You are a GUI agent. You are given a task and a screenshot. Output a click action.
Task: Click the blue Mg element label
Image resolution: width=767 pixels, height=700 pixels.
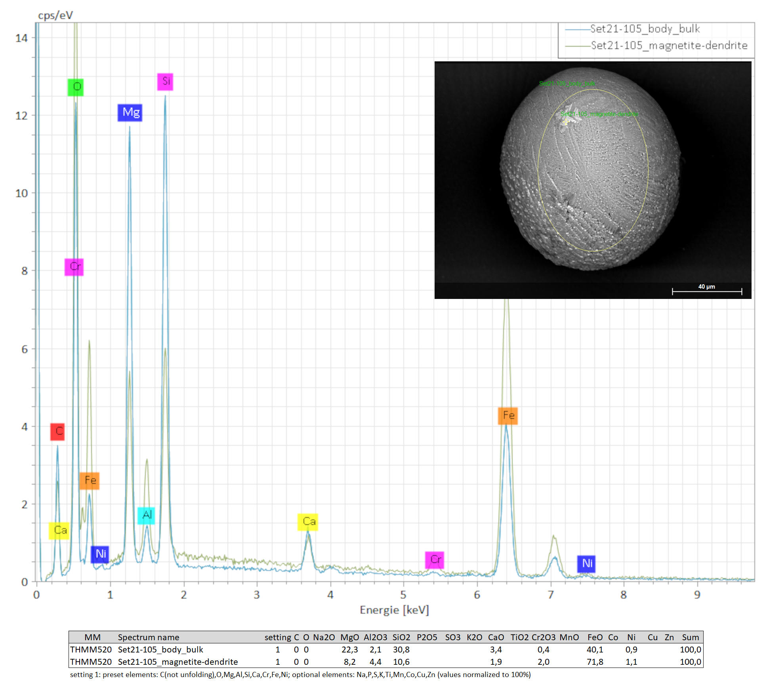[130, 113]
